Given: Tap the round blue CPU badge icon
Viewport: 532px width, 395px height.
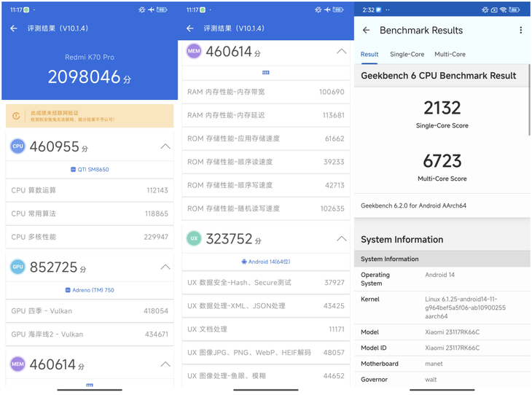Looking at the screenshot, I should (x=17, y=146).
